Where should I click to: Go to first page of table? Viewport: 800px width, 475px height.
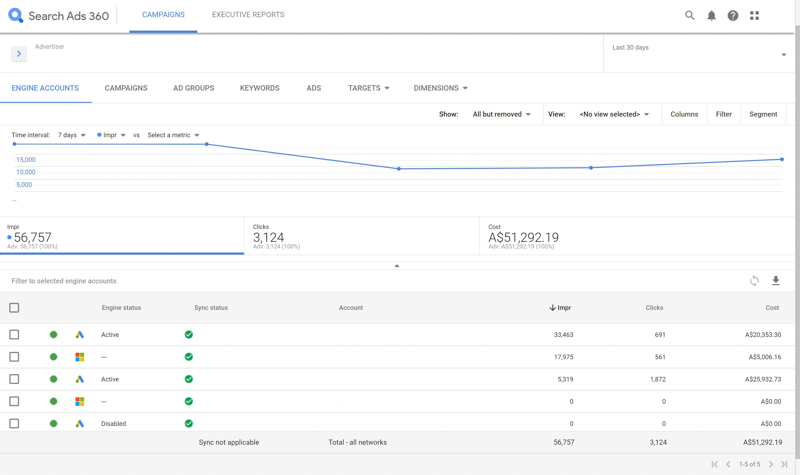(x=714, y=464)
